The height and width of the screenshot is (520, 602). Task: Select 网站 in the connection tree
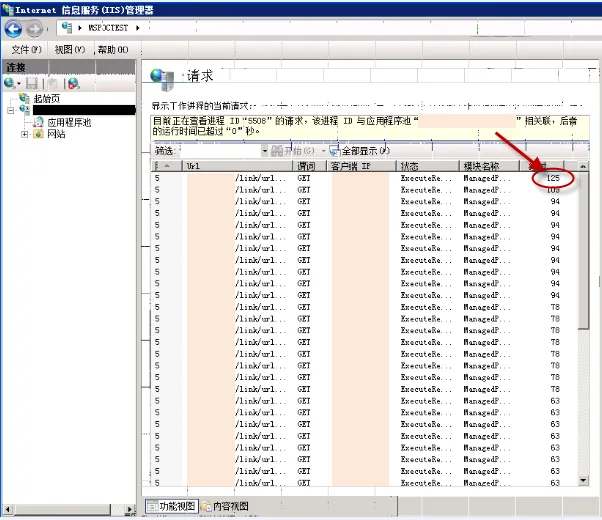[56, 134]
